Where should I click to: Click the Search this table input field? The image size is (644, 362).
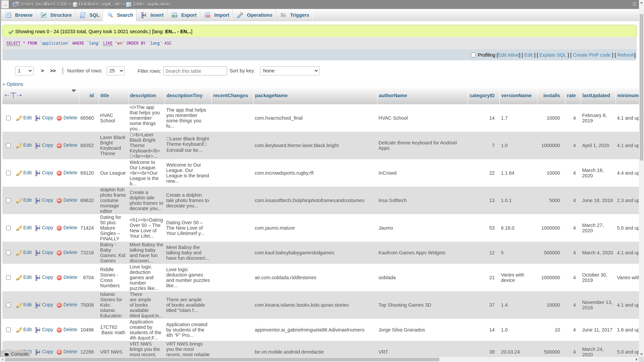click(x=195, y=71)
